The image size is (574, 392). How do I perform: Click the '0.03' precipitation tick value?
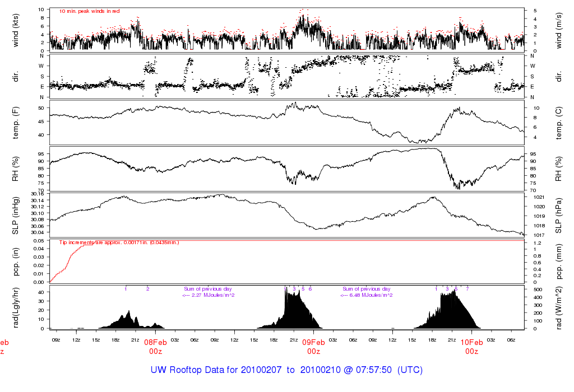[39, 257]
